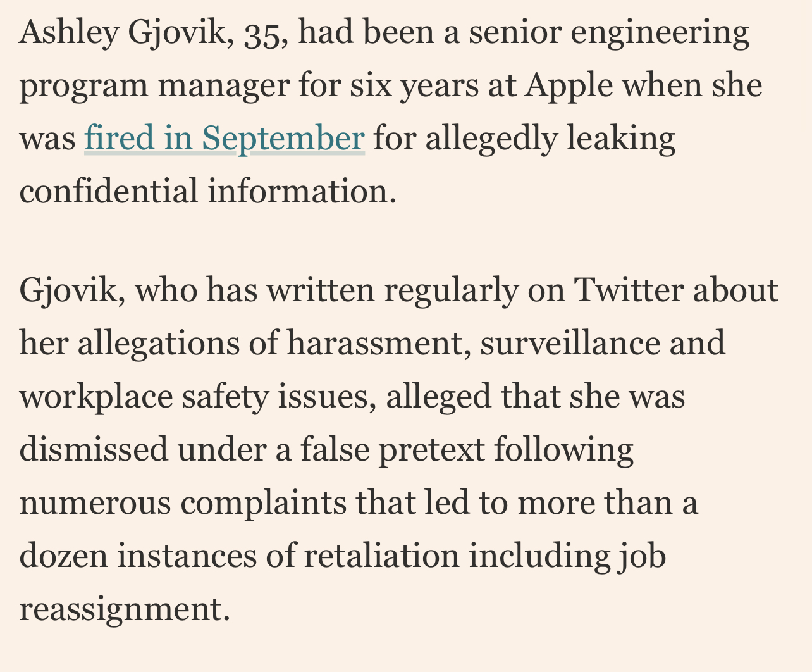The height and width of the screenshot is (672, 812).
Task: Click the word "retaliation" in the text
Action: [x=381, y=556]
